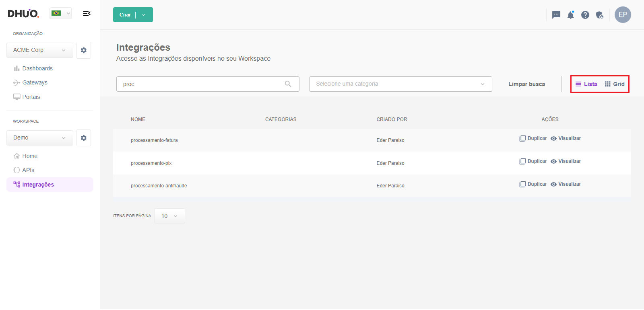Open processamento-fatura integration

pyautogui.click(x=154, y=140)
